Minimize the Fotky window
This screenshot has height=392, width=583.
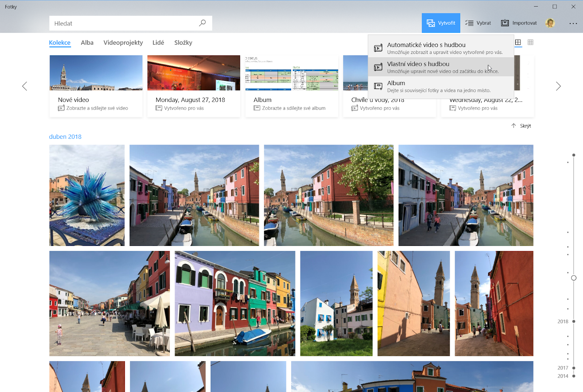point(536,7)
